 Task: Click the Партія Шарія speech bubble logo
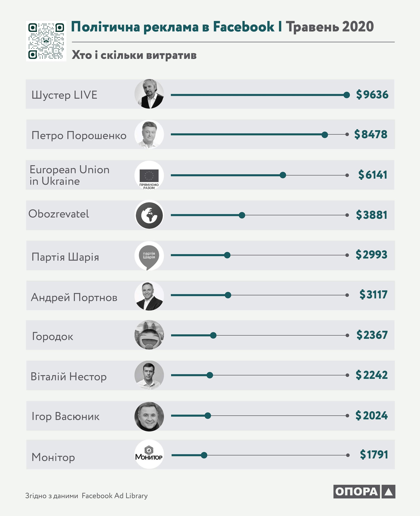tap(149, 256)
